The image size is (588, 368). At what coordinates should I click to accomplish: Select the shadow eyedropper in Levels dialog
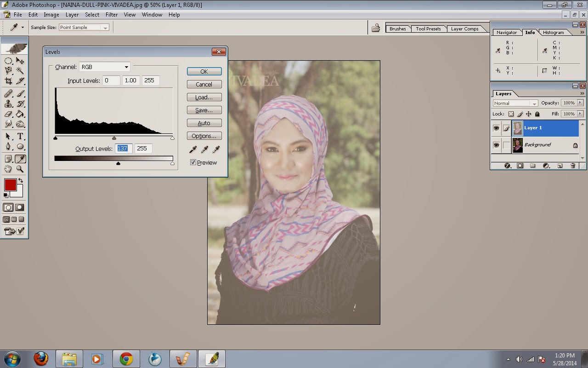pyautogui.click(x=193, y=149)
